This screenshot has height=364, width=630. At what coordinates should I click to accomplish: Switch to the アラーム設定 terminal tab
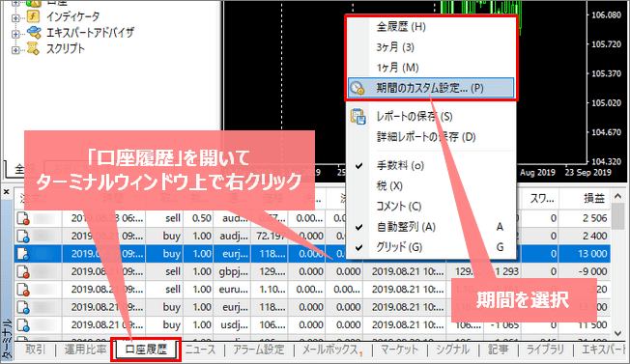259,350
